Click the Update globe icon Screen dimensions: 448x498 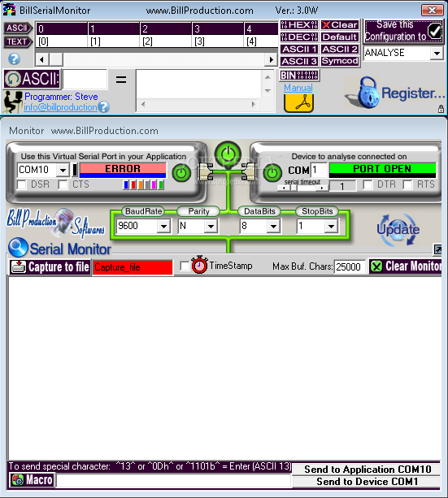398,230
